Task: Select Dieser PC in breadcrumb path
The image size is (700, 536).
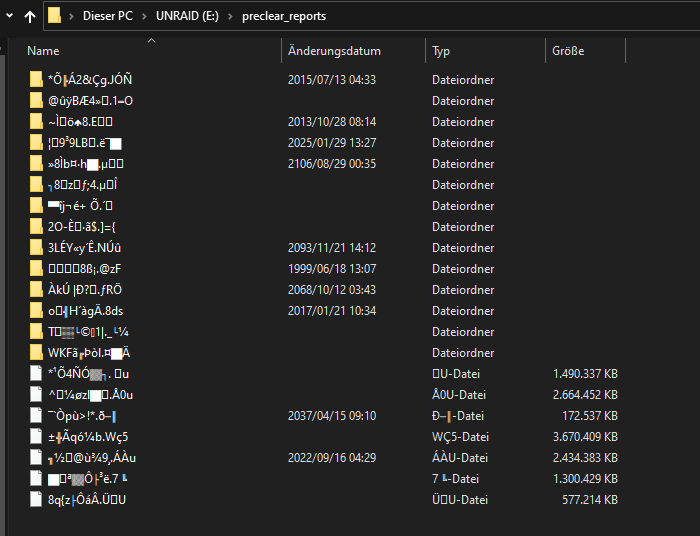Action: click(x=108, y=16)
